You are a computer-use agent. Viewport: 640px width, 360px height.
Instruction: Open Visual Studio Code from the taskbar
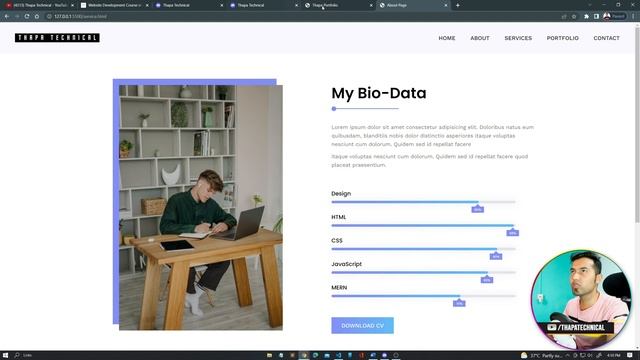coord(338,356)
